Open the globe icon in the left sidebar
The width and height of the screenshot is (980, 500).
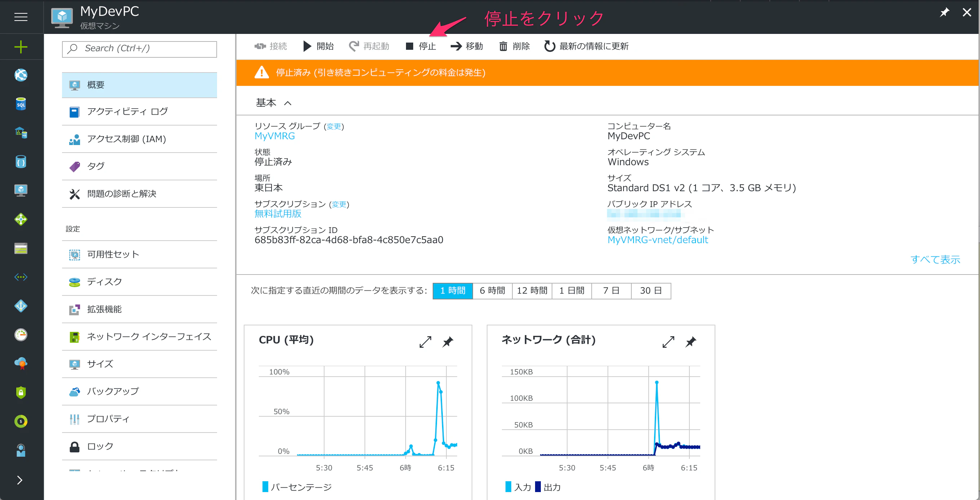[21, 75]
